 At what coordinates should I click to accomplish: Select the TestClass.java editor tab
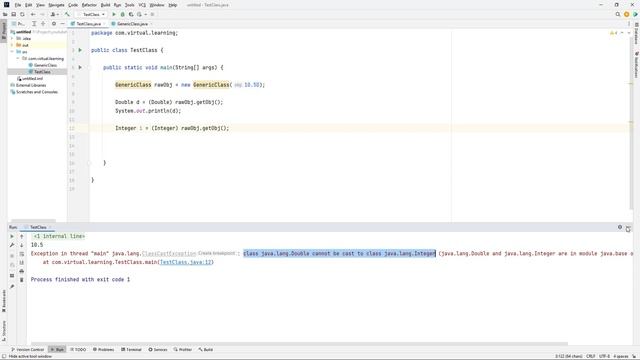(x=88, y=24)
